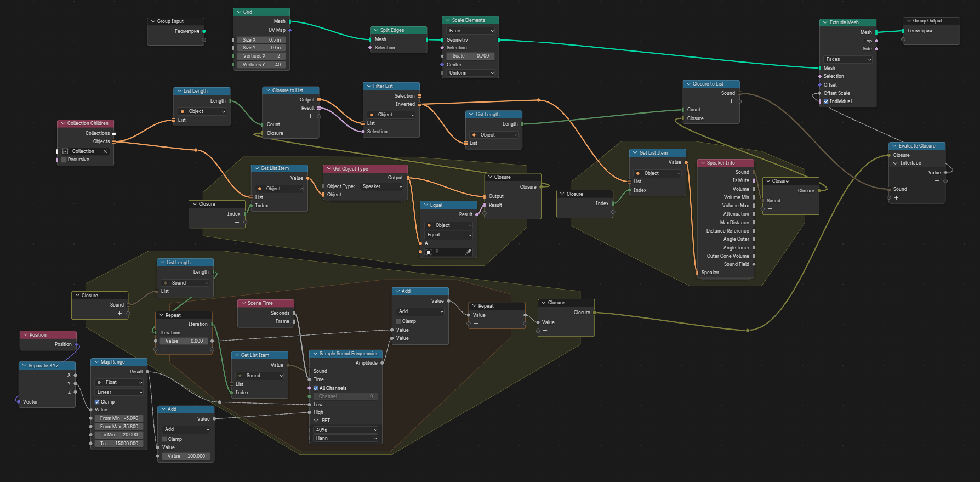The image size is (980, 482).
Task: Open the Speaker object type dropdown
Action: coord(382,186)
